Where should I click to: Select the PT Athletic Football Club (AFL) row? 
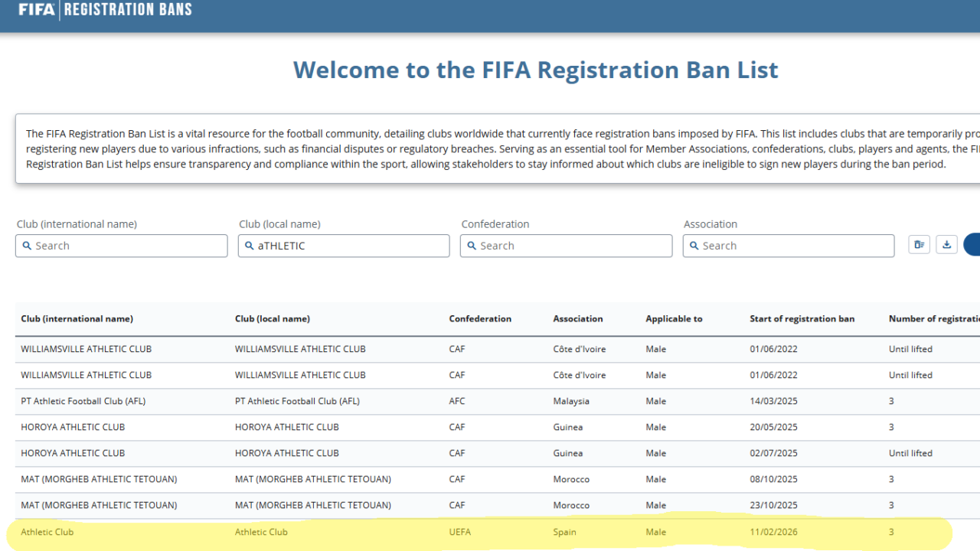point(475,401)
